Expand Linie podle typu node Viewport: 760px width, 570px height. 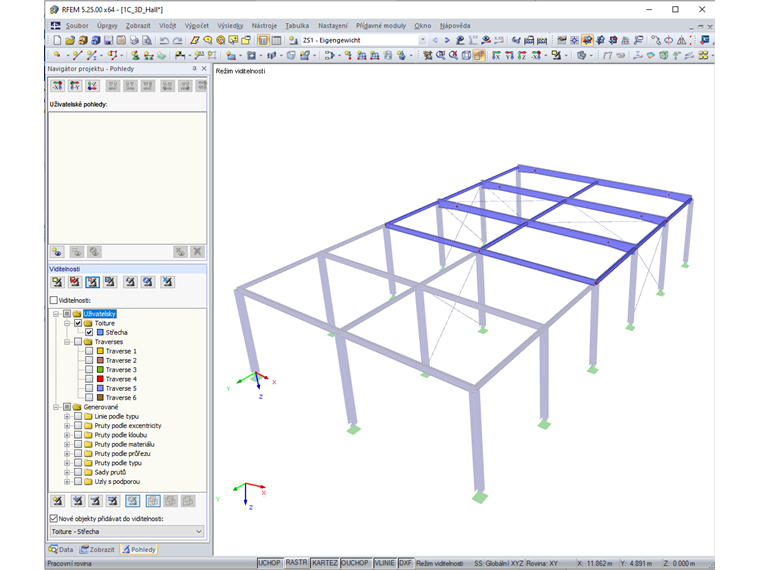tap(67, 416)
